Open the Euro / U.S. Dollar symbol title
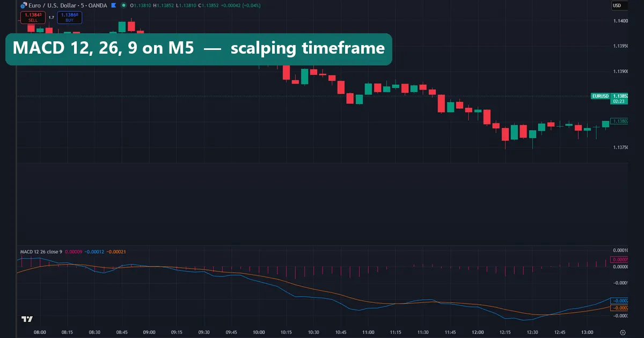 68,5
